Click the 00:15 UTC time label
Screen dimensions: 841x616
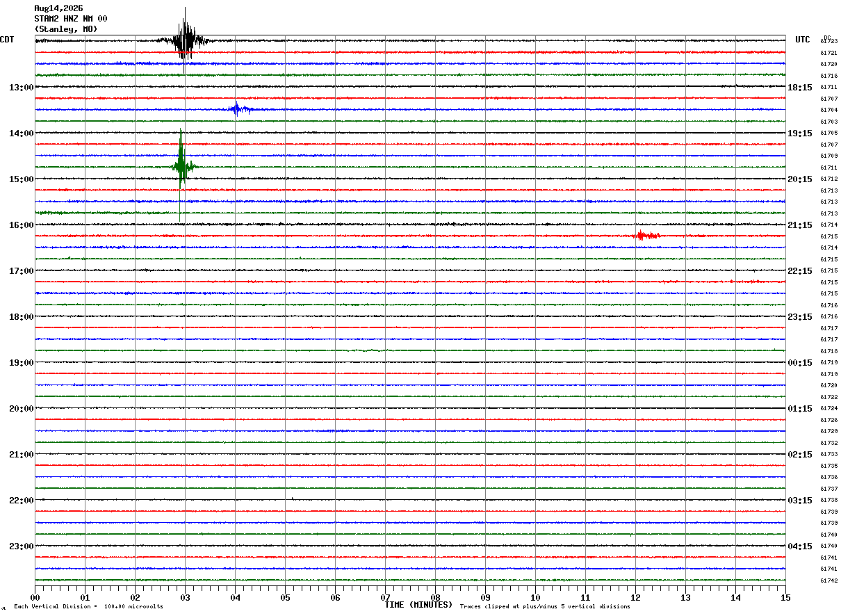click(x=801, y=363)
